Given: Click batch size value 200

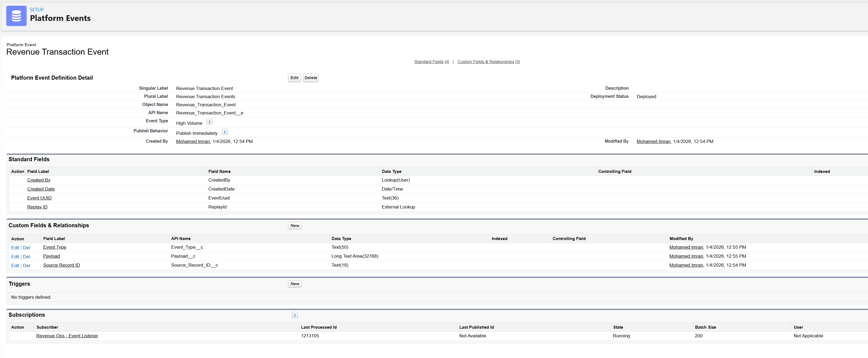Looking at the screenshot, I should pos(699,336).
